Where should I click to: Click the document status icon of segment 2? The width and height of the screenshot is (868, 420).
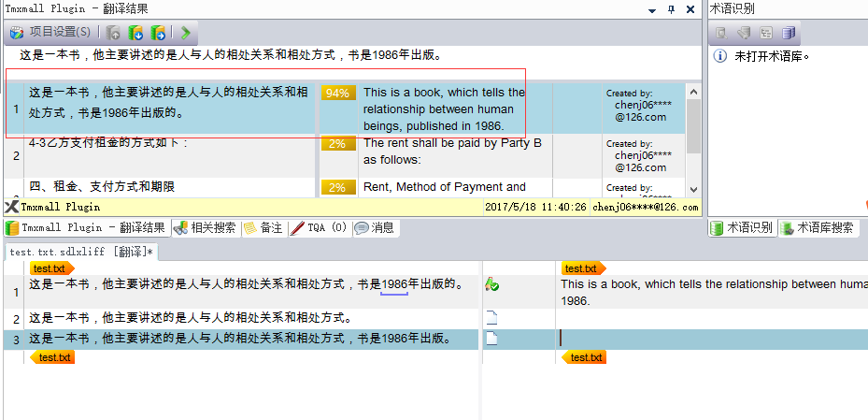pyautogui.click(x=491, y=318)
